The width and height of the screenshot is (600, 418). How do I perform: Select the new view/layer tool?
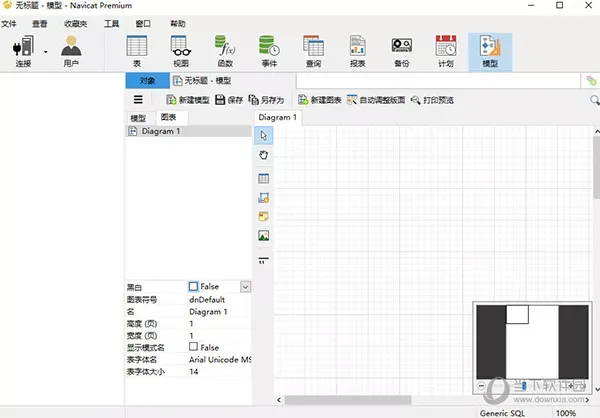point(263,198)
